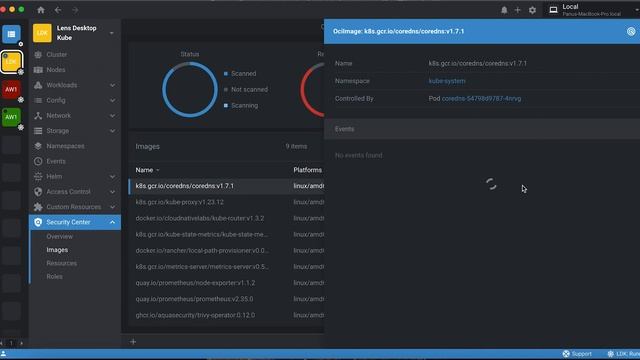This screenshot has height=360, width=640.
Task: Go to home via the house icon
Action: tap(41, 10)
